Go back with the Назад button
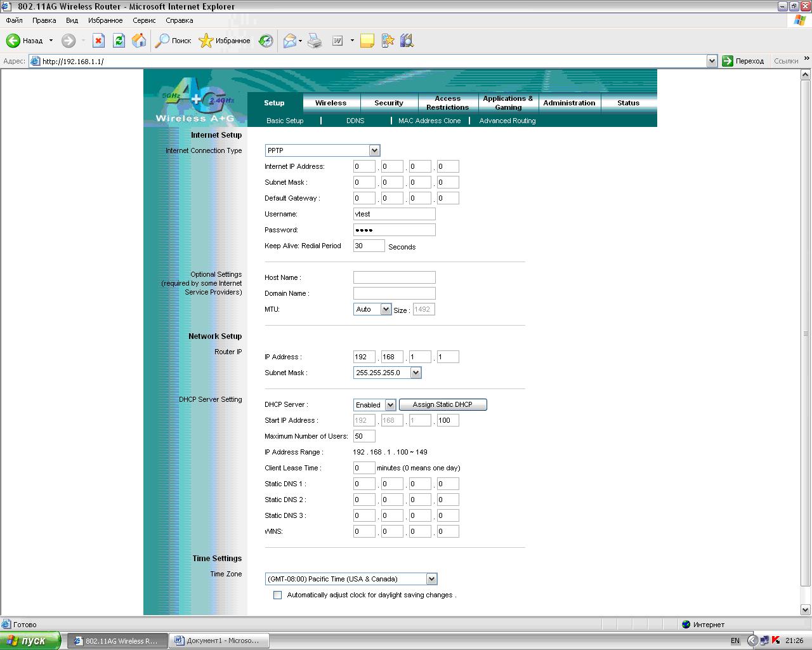The width and height of the screenshot is (812, 650). point(25,41)
